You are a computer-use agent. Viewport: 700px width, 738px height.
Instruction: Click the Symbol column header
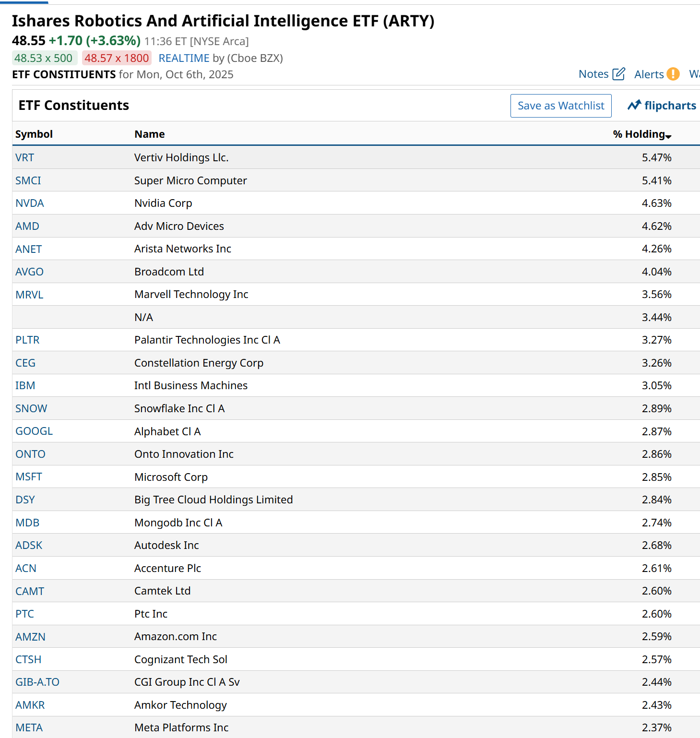tap(34, 134)
